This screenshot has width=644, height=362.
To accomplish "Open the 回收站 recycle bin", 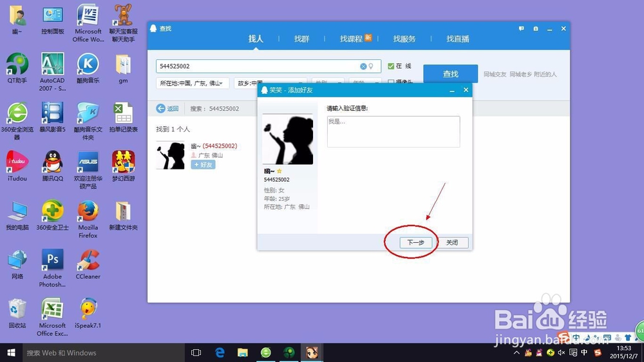I will pyautogui.click(x=17, y=313).
